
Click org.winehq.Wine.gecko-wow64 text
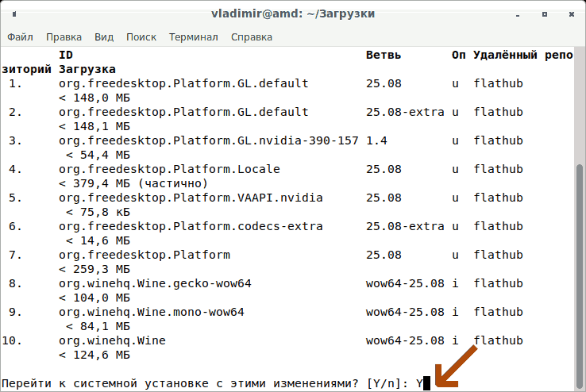(x=155, y=284)
